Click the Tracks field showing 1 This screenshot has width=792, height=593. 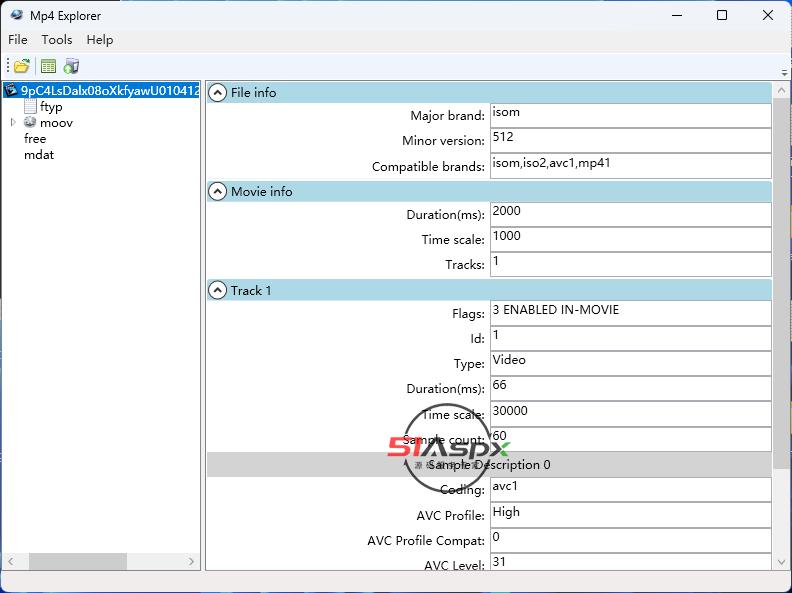pyautogui.click(x=630, y=264)
